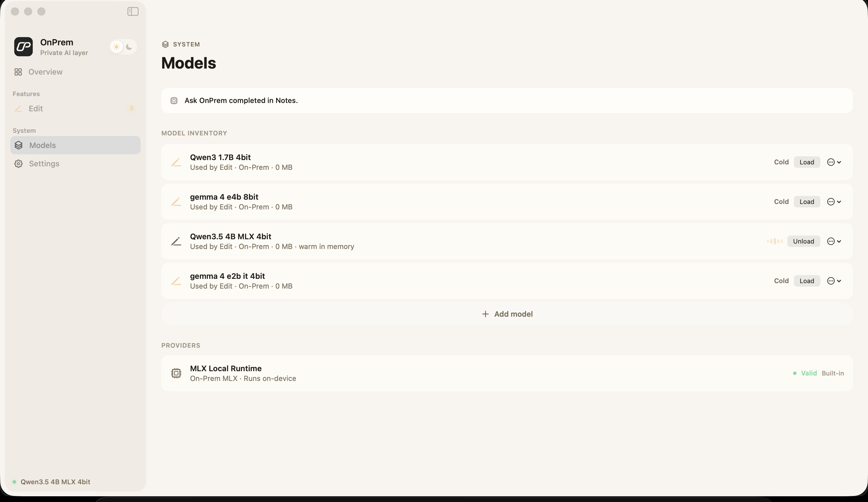Screen dimensions: 868x502
Task: Click the pencil icon beside Qwen3 1.7B 4bit
Action: (176, 162)
